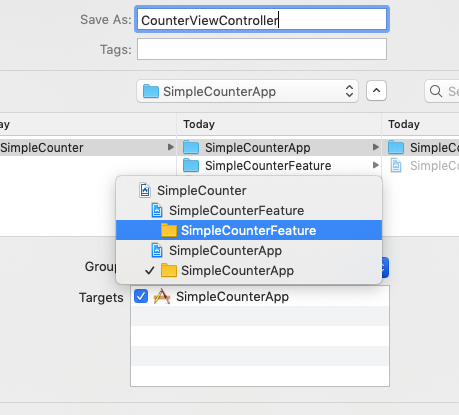Open the folder in rightmost column
This screenshot has height=415, width=459.
click(423, 147)
